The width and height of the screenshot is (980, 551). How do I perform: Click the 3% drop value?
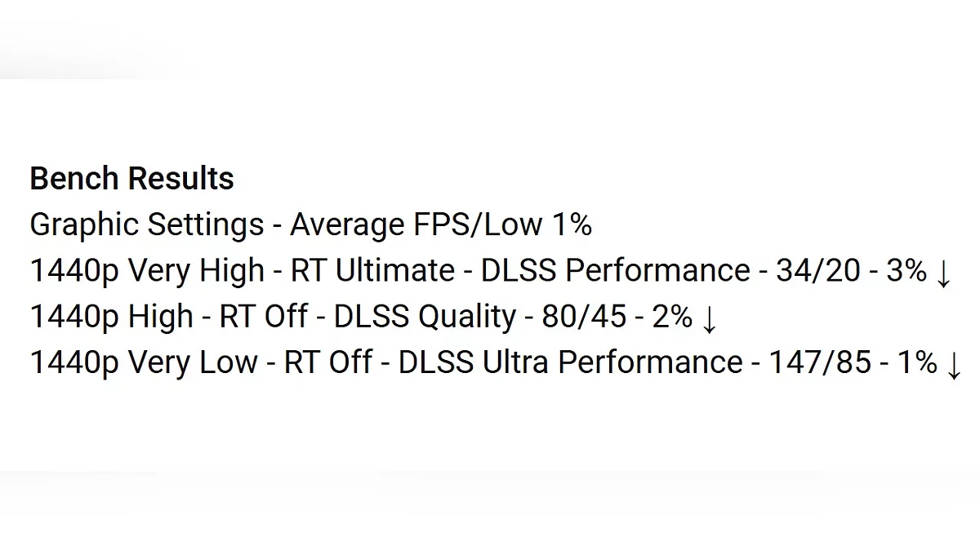point(906,271)
